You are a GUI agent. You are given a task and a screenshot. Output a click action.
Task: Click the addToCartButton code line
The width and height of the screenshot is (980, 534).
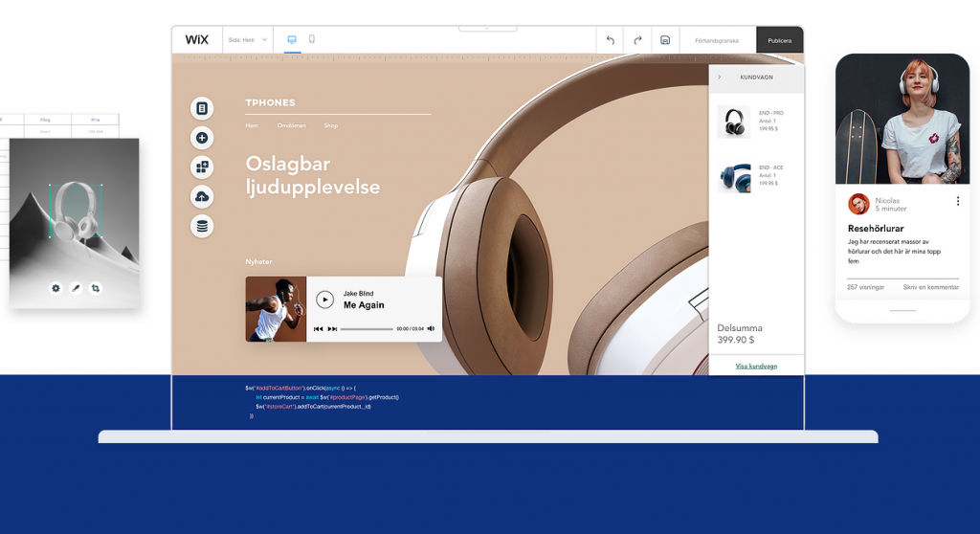(300, 389)
